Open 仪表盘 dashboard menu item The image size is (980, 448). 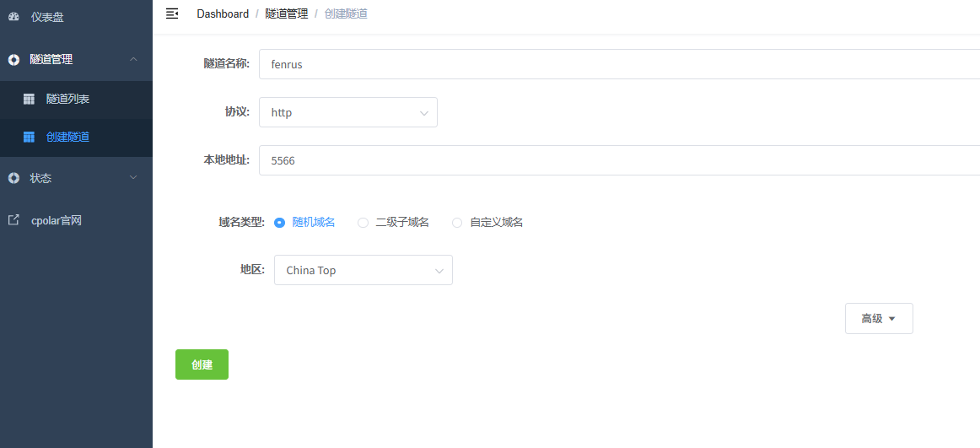coord(47,17)
